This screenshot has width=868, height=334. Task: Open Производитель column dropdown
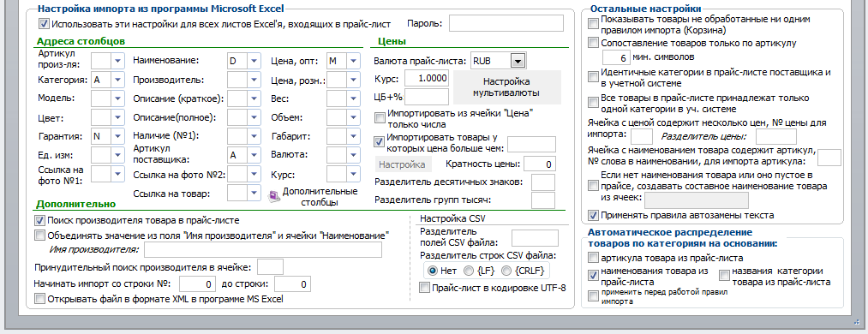click(x=254, y=81)
